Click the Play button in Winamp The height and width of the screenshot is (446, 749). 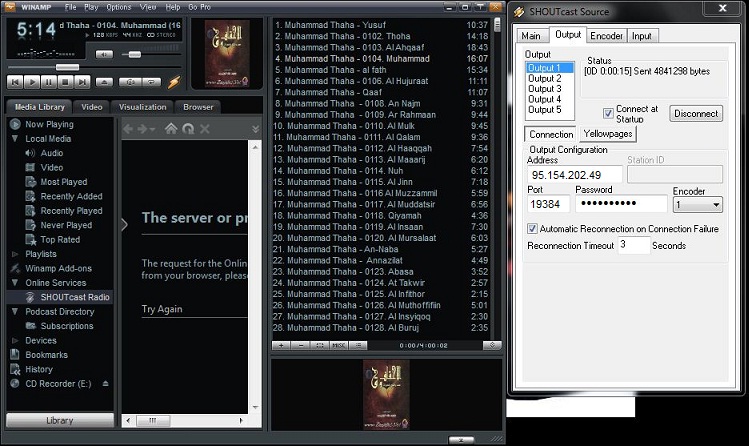pyautogui.click(x=32, y=82)
